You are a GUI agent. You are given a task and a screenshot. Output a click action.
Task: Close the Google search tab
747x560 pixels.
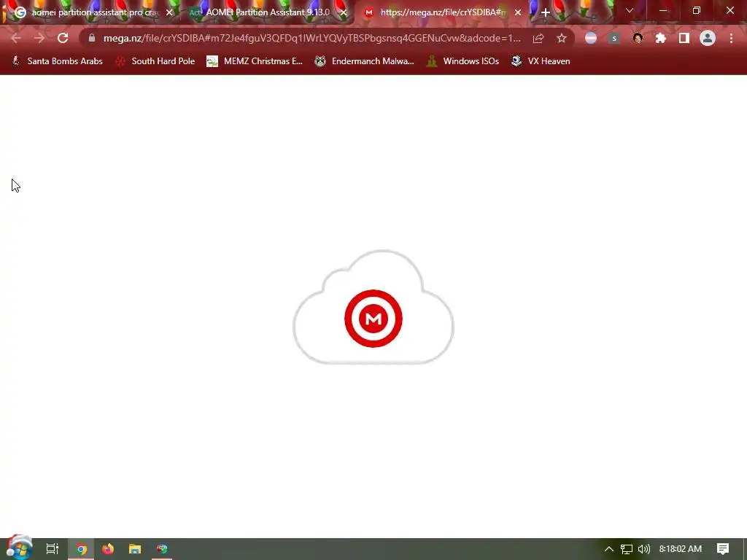(x=169, y=13)
